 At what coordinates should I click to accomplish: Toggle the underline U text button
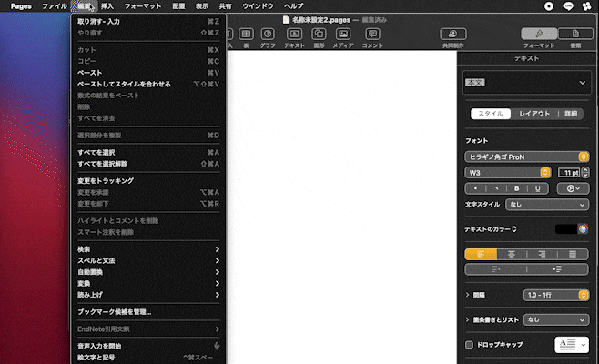(x=539, y=188)
